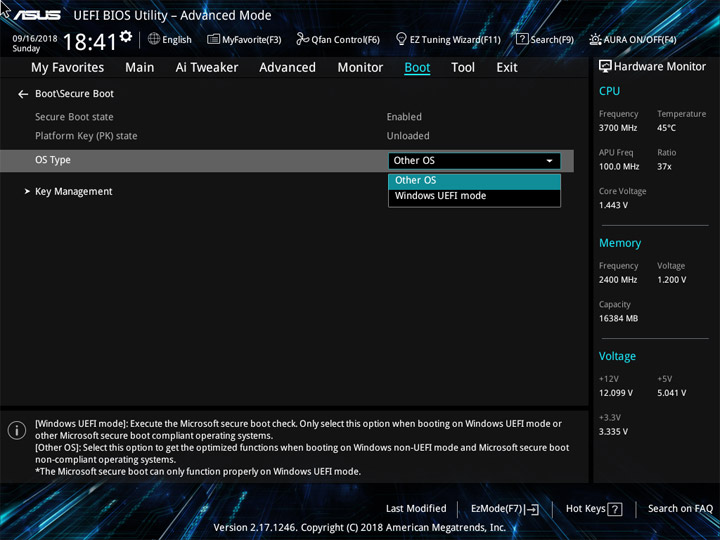Click the Boot\Secure Boot breadcrumb text
The width and height of the screenshot is (720, 540).
(74, 94)
